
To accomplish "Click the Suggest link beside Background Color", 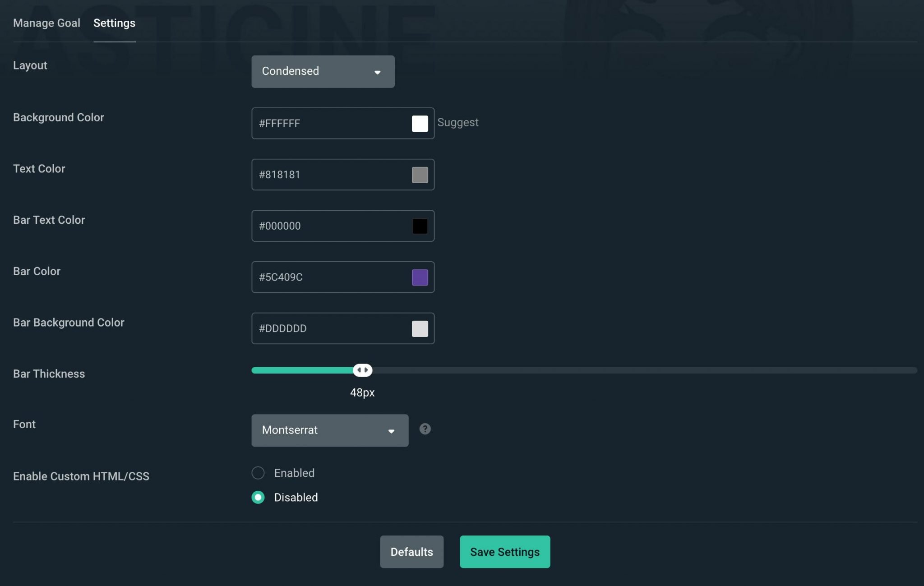I will (x=458, y=122).
